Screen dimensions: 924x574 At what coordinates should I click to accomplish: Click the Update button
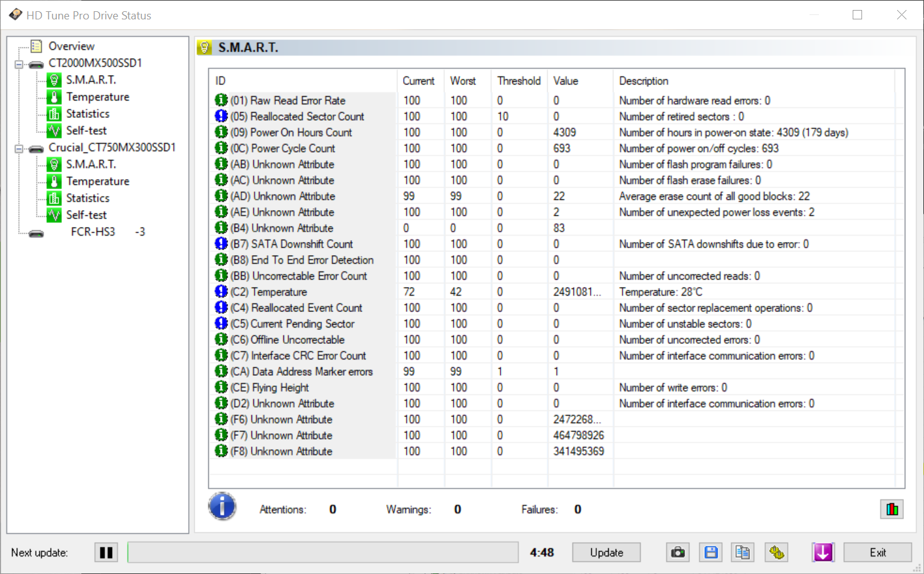pos(606,553)
